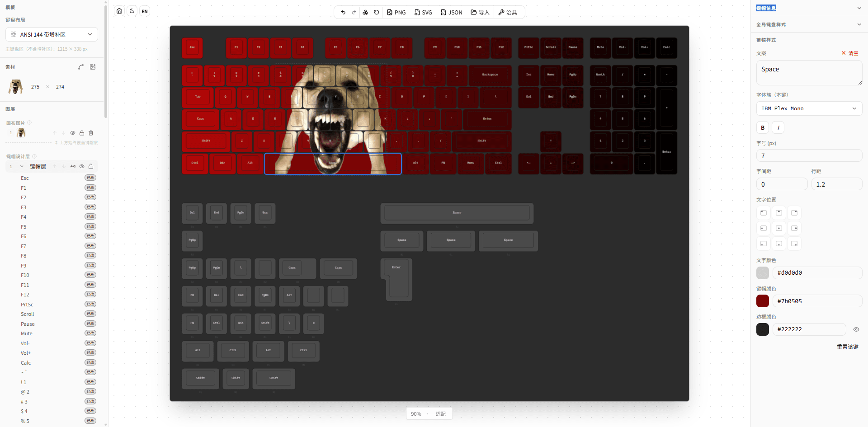Screen dimensions: 868x427
Task: Add a new image asset icon
Action: 93,67
